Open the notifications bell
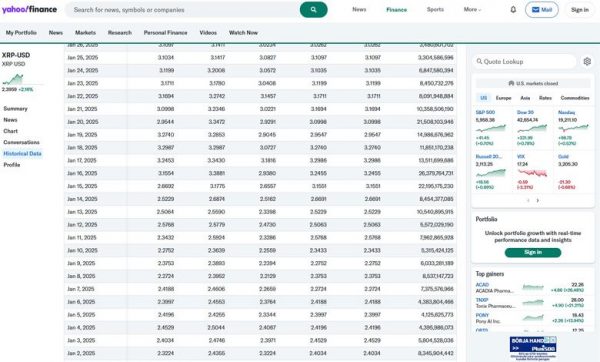The image size is (600, 362). (x=513, y=10)
